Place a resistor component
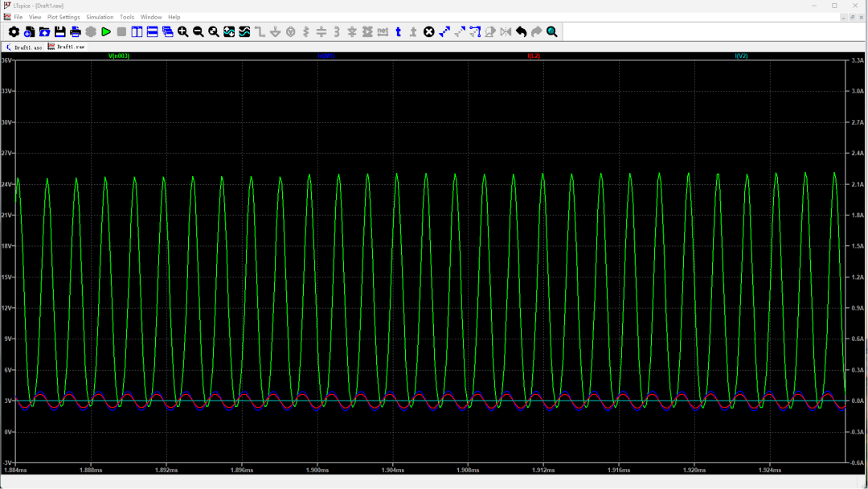Image resolution: width=868 pixels, height=489 pixels. [306, 32]
